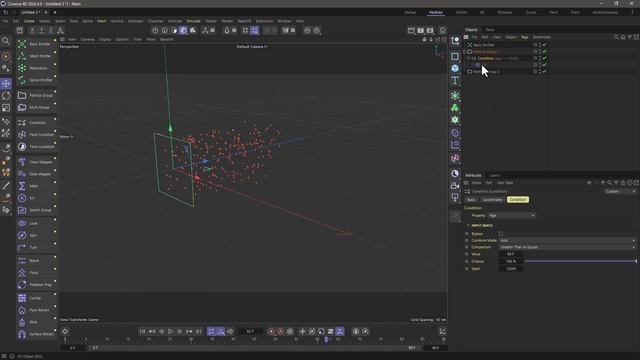The height and width of the screenshot is (360, 640).
Task: Add the Predator Prey force
Action: click(x=36, y=284)
